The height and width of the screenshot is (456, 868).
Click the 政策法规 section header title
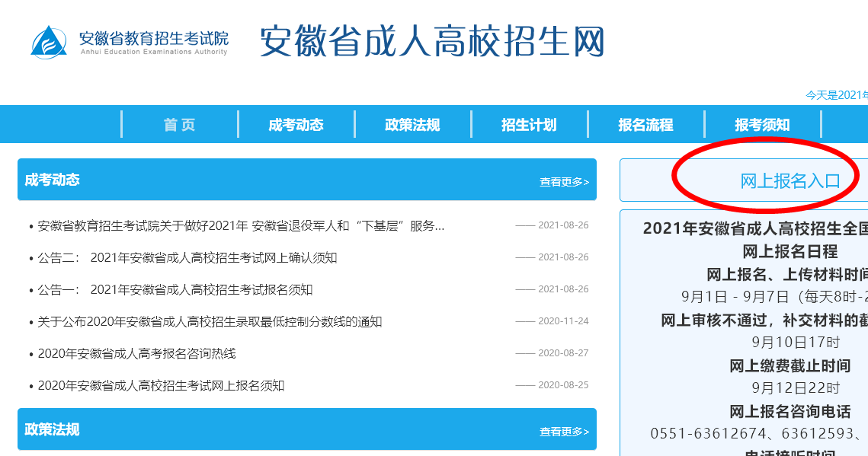[x=52, y=430]
